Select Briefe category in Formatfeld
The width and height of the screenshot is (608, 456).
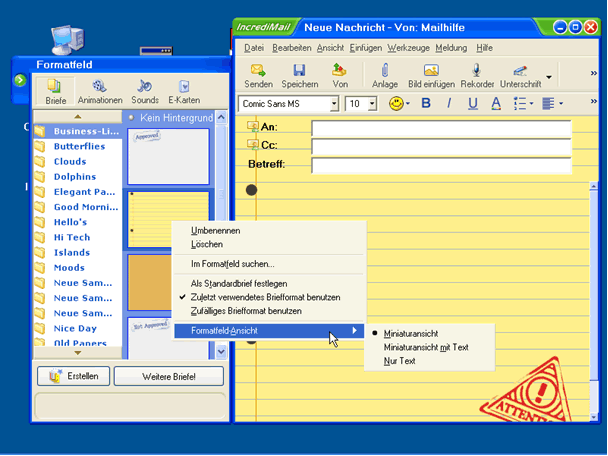[x=55, y=92]
